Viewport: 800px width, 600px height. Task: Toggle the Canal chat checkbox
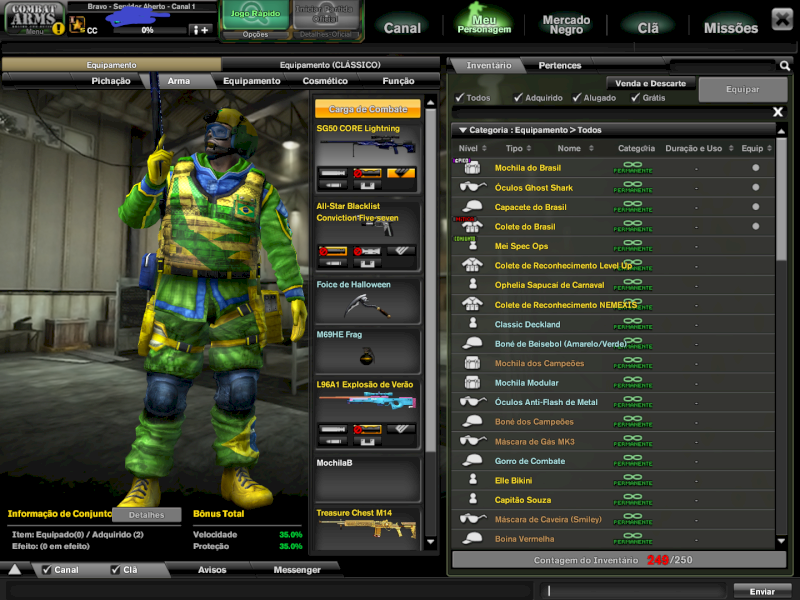click(47, 570)
